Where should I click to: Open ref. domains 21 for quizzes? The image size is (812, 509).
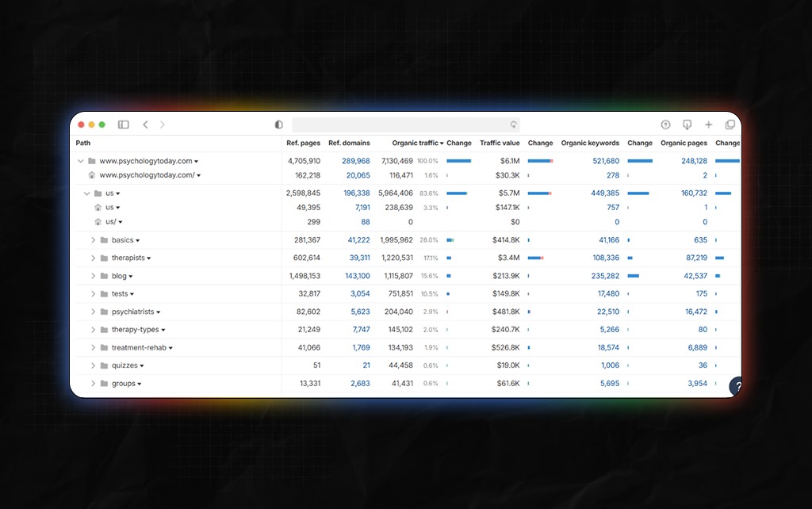366,365
